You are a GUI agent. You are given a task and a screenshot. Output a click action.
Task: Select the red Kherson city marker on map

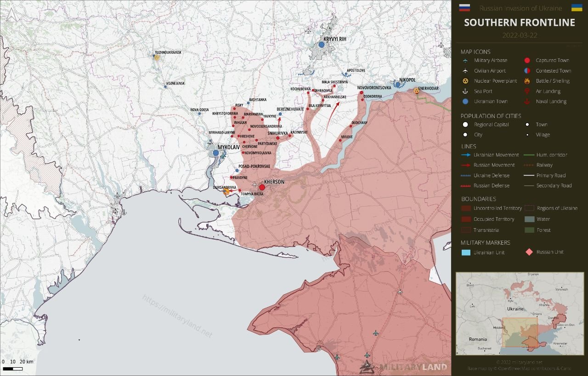point(262,187)
